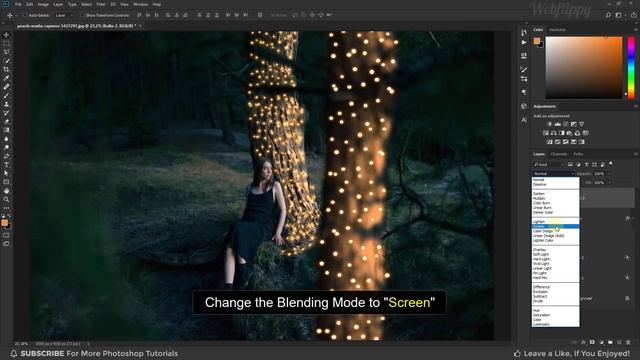Choose Color Dodge blend mode

click(556, 231)
